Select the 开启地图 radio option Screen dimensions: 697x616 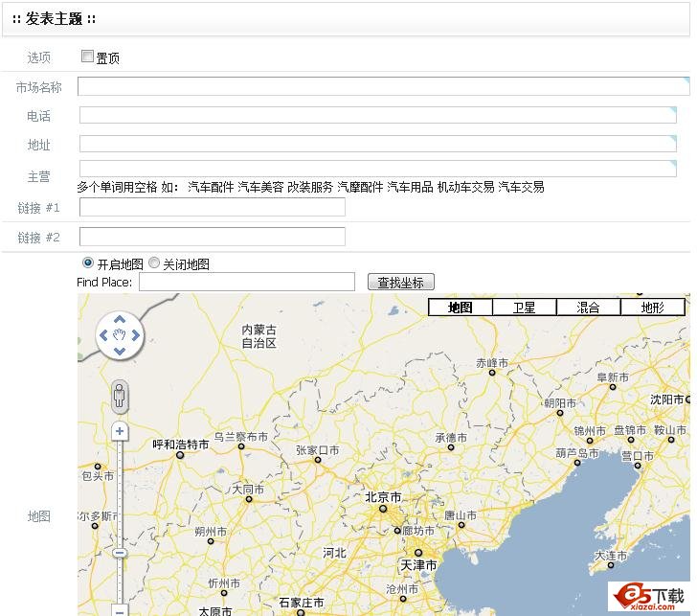88,262
